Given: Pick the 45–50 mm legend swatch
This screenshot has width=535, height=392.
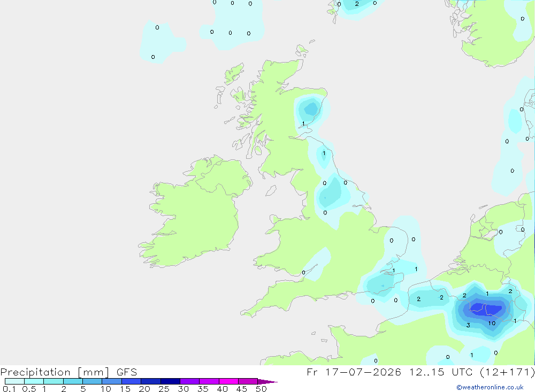Looking at the screenshot, I should (x=248, y=381).
